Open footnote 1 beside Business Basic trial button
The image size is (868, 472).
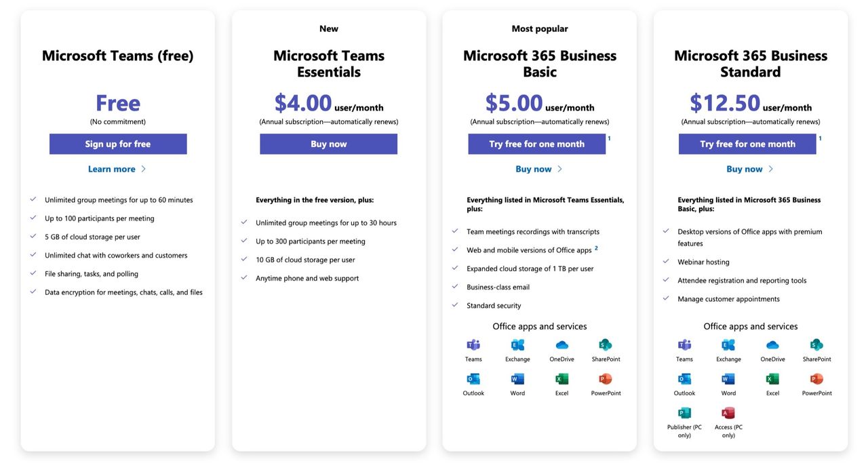pyautogui.click(x=609, y=138)
